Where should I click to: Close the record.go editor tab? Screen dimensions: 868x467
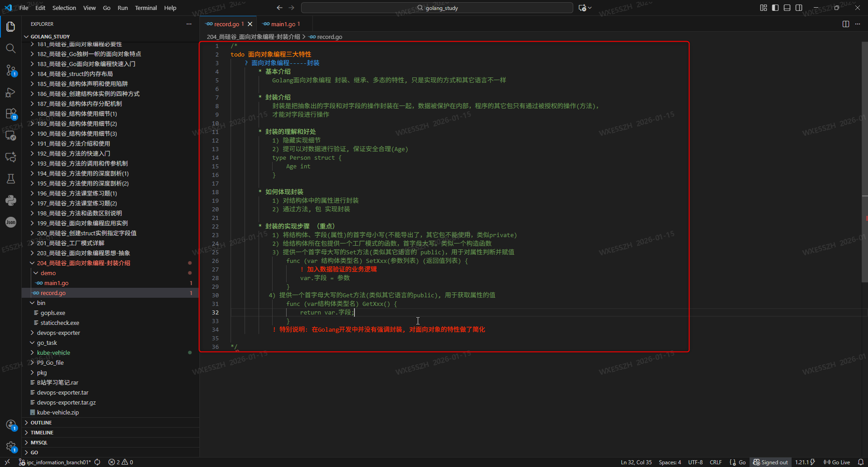[x=250, y=24]
